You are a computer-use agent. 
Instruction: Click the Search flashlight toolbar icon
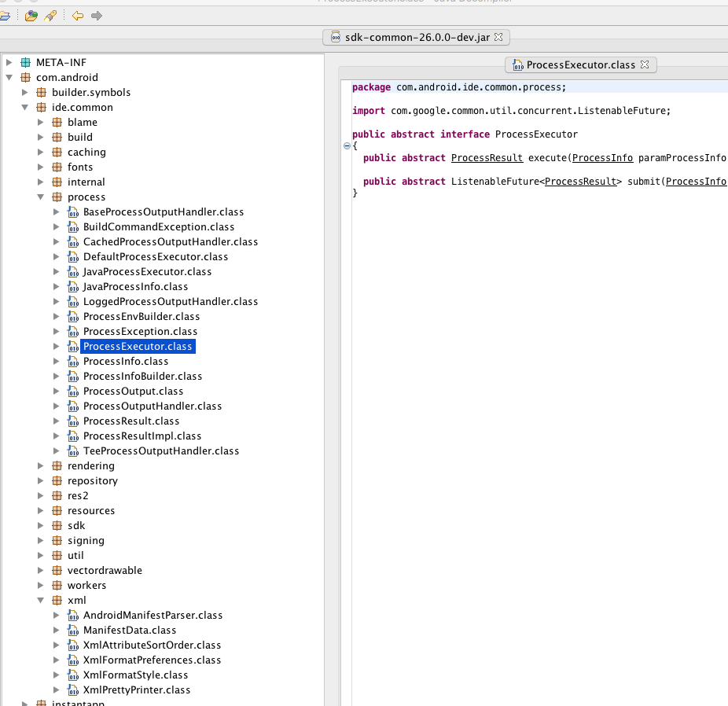[x=50, y=15]
